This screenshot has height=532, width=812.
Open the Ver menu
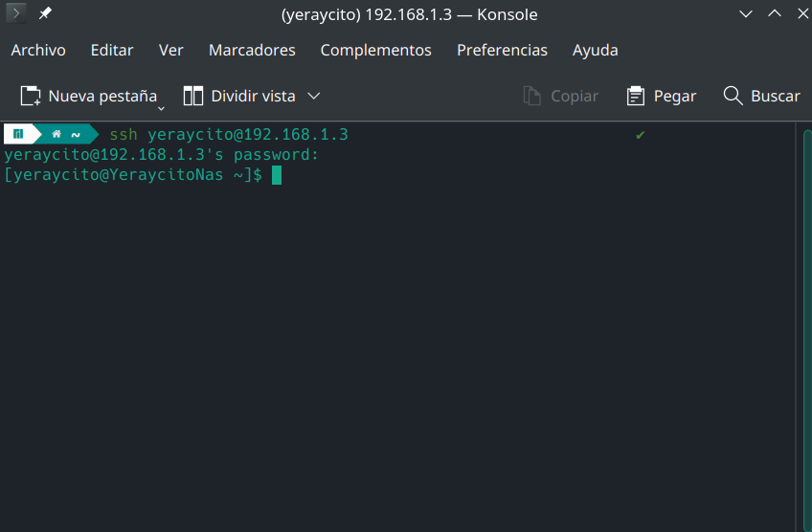point(170,50)
